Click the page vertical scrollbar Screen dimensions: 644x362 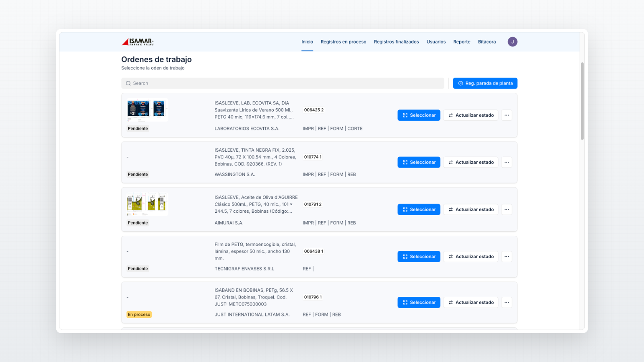click(x=582, y=101)
